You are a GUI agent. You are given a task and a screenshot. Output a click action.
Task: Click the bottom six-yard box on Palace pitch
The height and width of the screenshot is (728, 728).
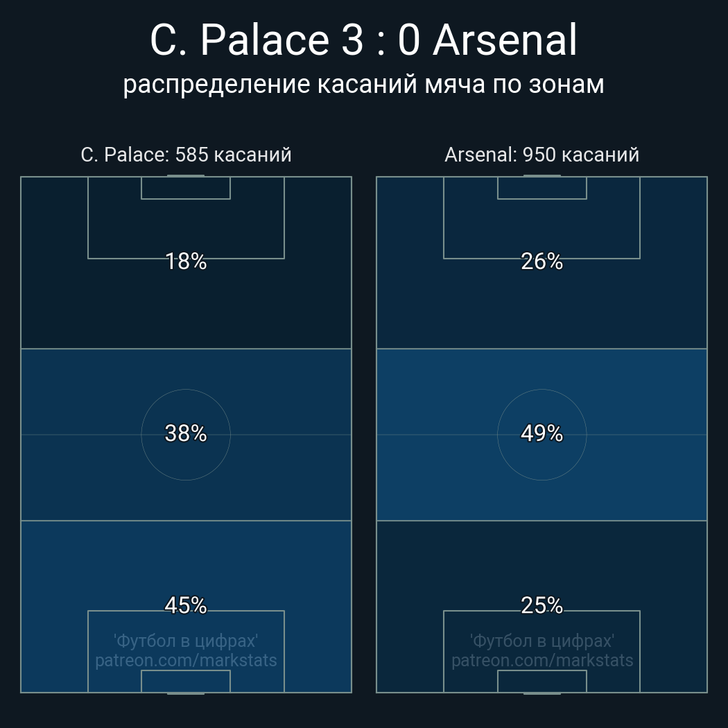click(x=186, y=682)
